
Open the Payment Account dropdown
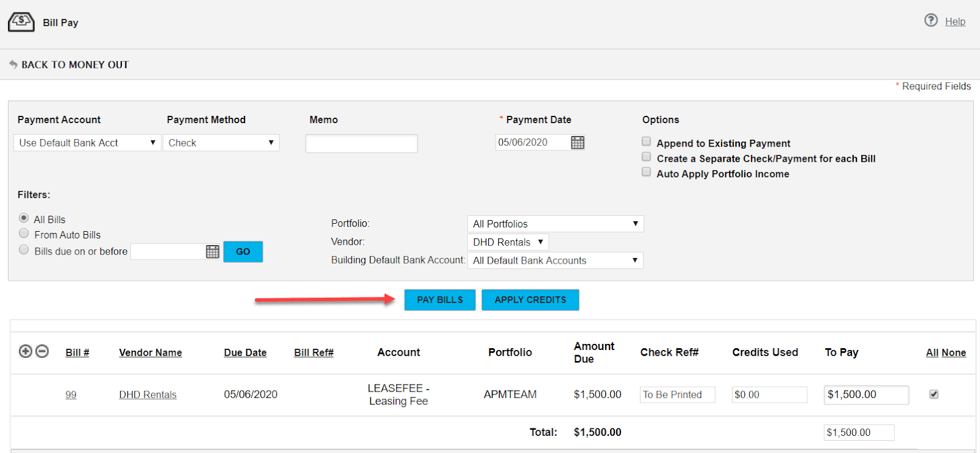[87, 143]
